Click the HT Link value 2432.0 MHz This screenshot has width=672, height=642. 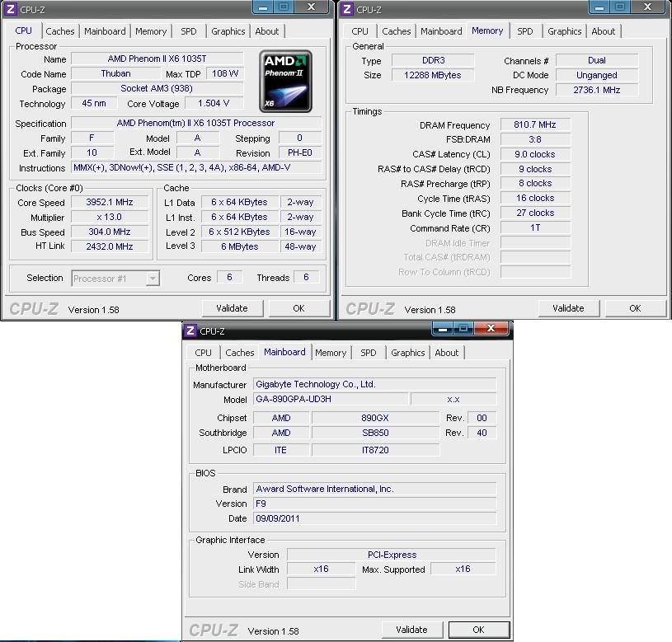tap(110, 246)
